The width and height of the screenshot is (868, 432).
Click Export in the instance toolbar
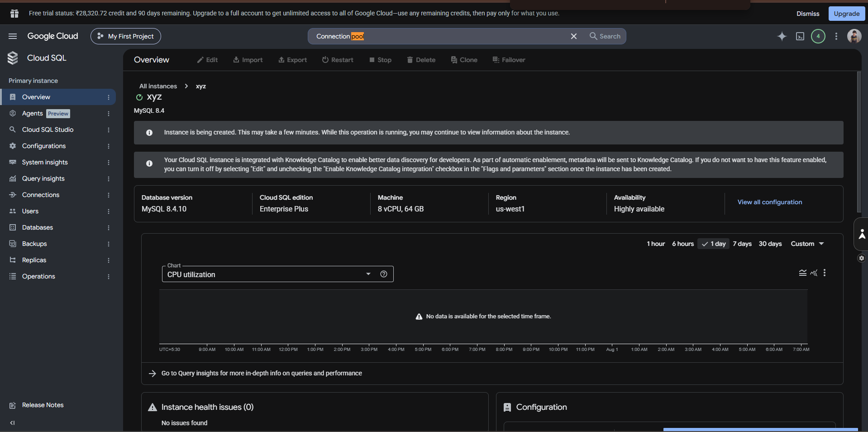click(292, 60)
